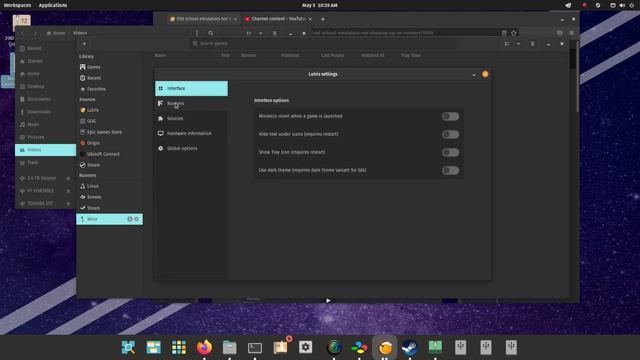Open the Lutris icon in the dock
The height and width of the screenshot is (360, 640).
(x=384, y=347)
